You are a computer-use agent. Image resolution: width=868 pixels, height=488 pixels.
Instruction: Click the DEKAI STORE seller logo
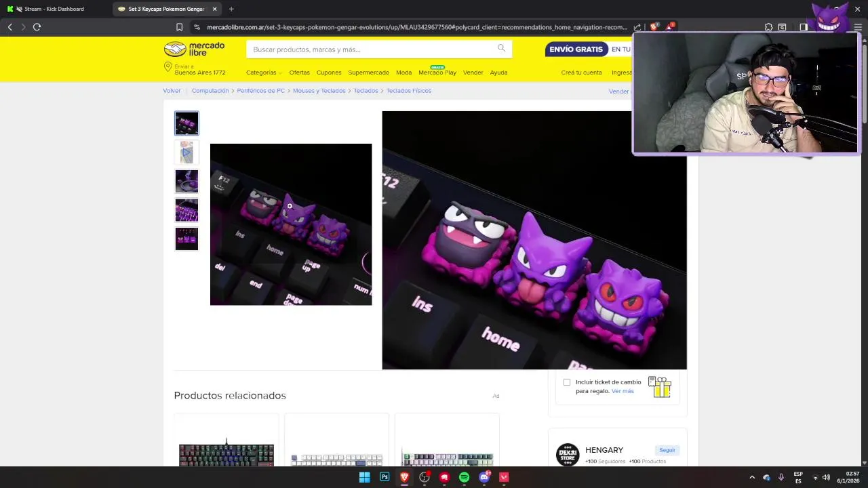tap(568, 455)
